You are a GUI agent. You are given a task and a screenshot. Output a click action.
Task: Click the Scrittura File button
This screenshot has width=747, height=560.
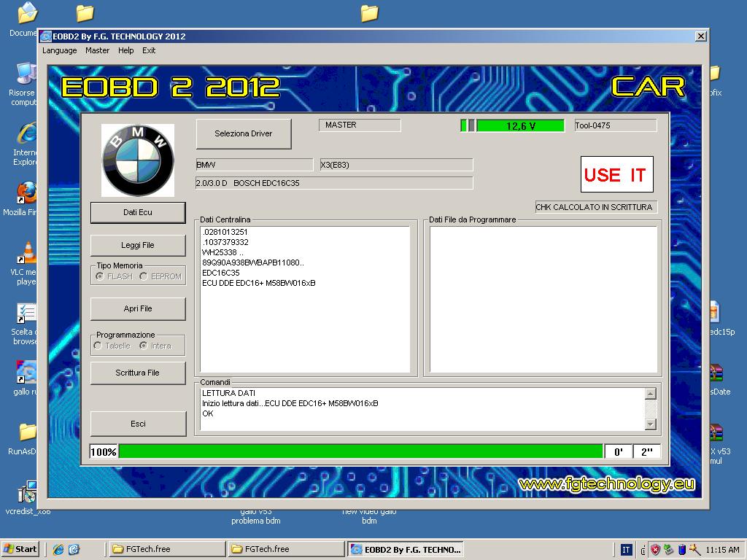click(x=138, y=373)
